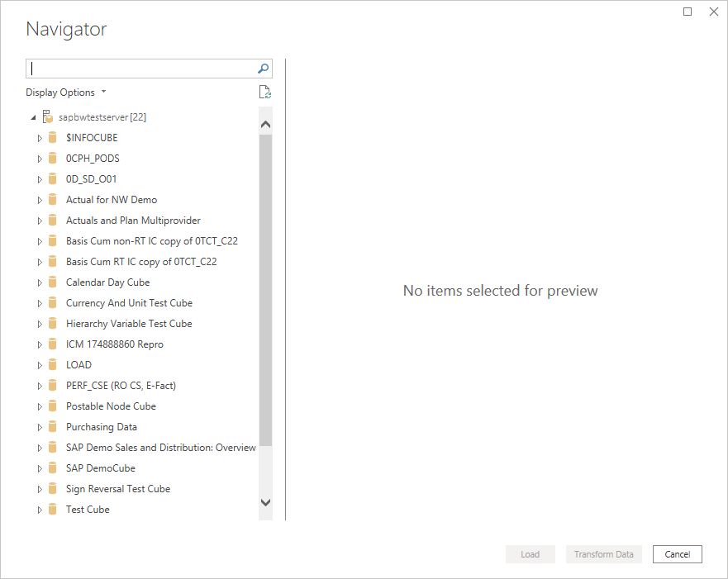Click the cube icon next to Test Cube
The height and width of the screenshot is (579, 728).
click(x=52, y=509)
